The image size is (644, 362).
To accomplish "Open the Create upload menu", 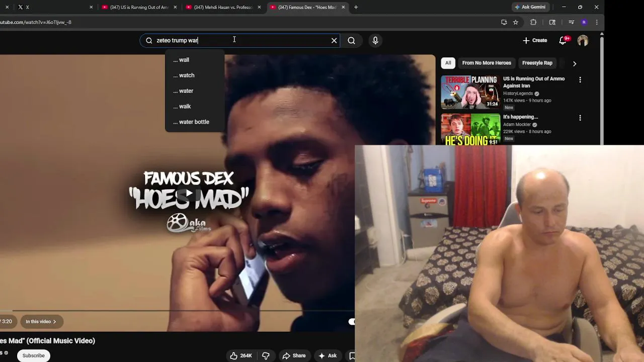I will (x=535, y=40).
